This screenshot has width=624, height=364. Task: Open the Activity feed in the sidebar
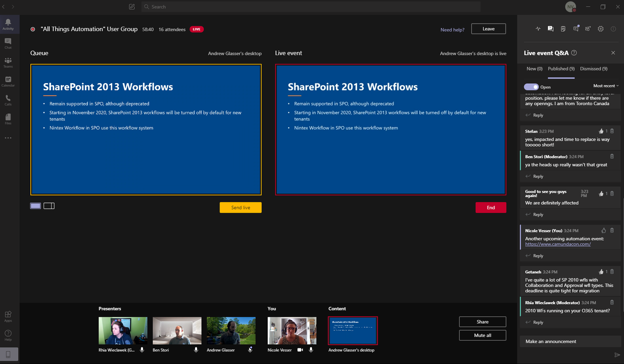coord(8,24)
